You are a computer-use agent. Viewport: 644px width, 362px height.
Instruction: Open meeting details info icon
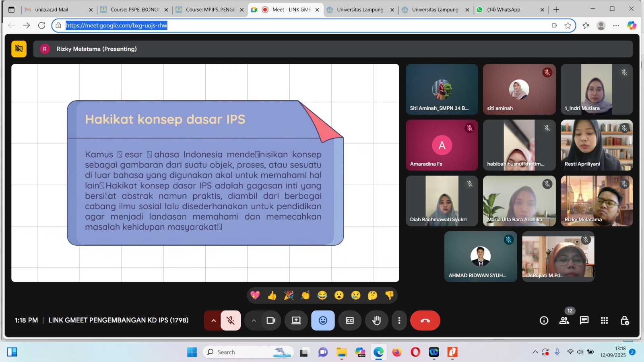point(544,321)
